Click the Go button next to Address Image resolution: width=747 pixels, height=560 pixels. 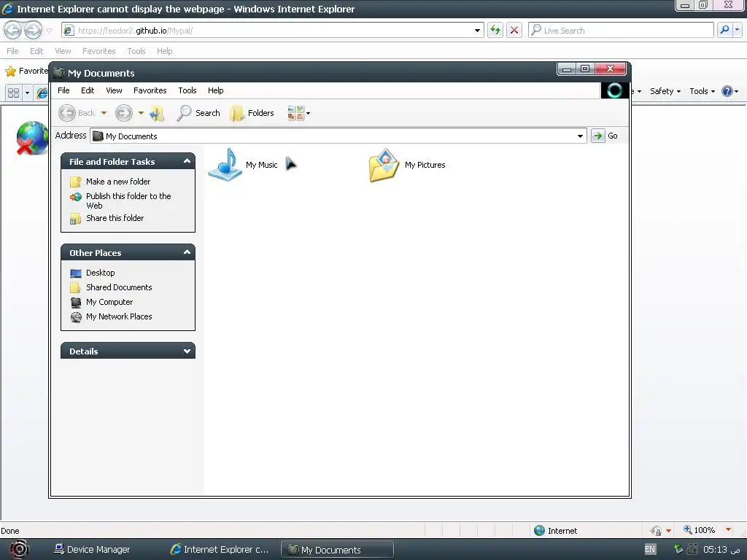[605, 136]
